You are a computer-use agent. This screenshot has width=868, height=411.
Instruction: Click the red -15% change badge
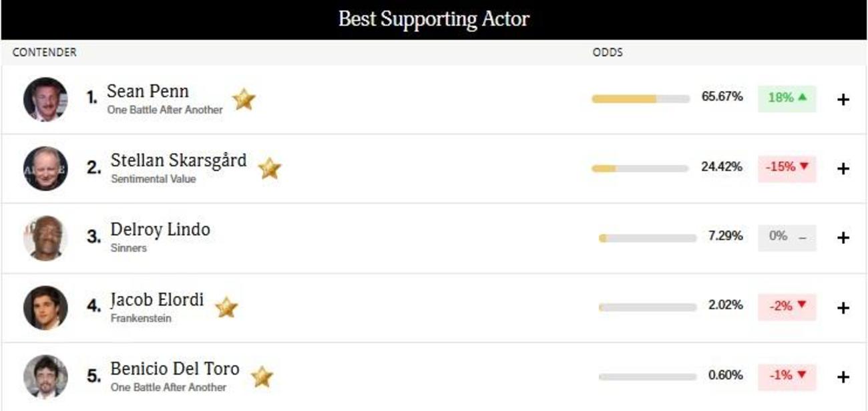pyautogui.click(x=787, y=167)
